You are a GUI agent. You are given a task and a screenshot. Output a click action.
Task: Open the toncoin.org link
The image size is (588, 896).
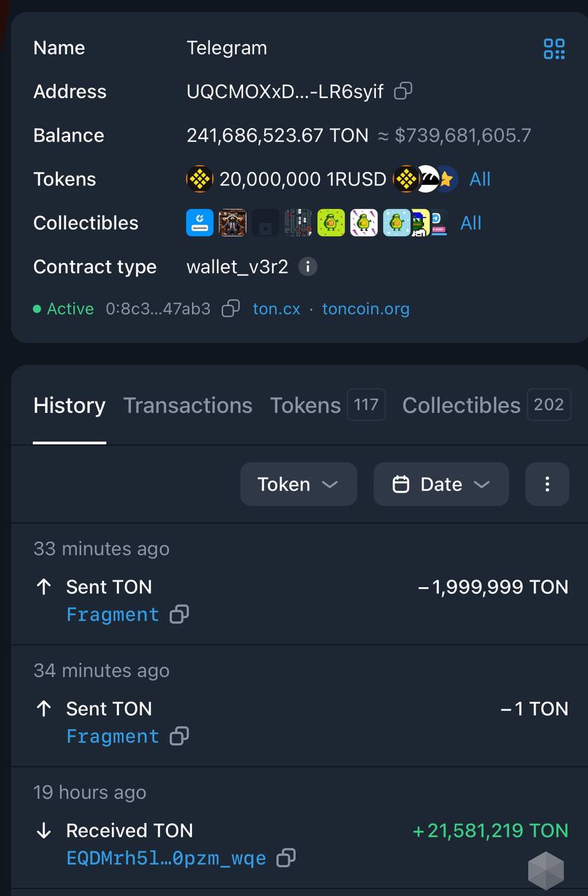pos(365,309)
